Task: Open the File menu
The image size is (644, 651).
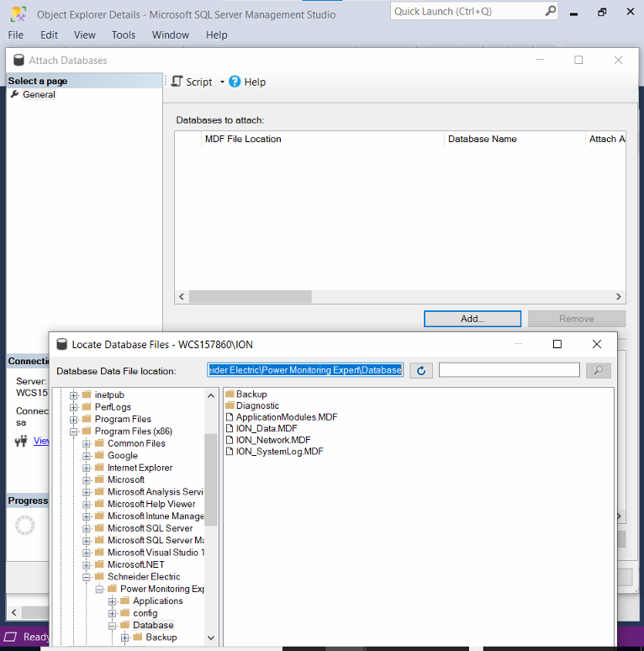Action: (x=16, y=34)
